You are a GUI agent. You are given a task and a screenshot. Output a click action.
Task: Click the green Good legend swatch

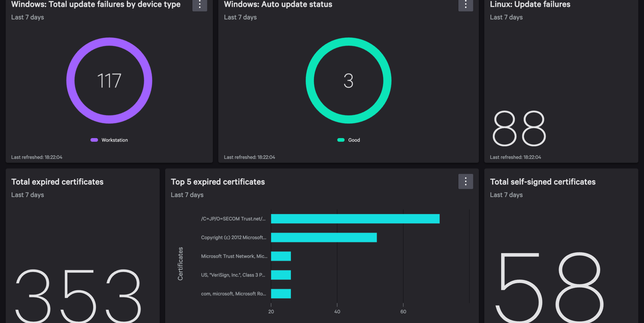(341, 140)
